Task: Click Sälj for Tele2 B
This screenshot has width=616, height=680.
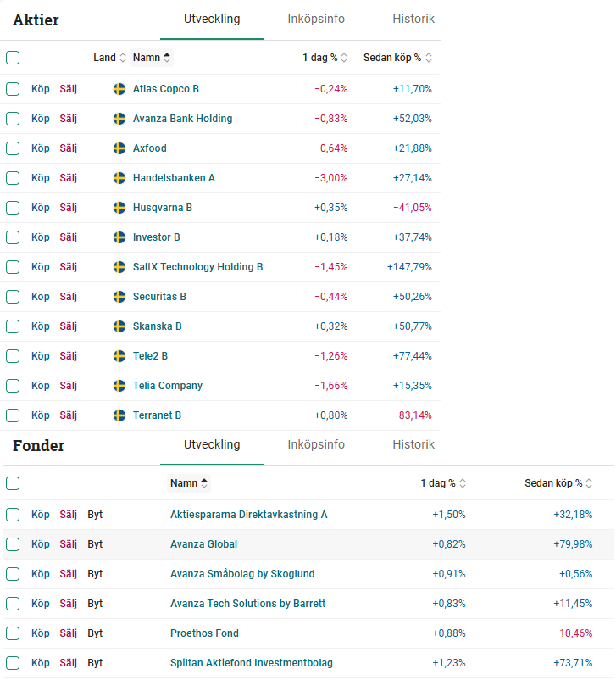Action: [68, 356]
